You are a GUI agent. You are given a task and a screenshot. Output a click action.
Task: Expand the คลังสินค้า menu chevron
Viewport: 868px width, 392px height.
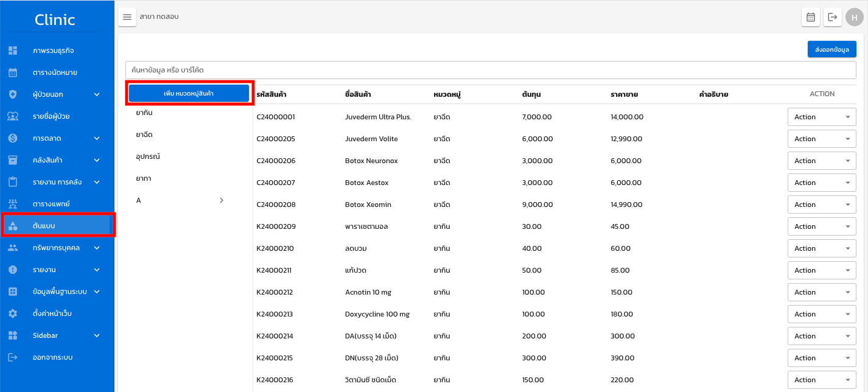[97, 160]
